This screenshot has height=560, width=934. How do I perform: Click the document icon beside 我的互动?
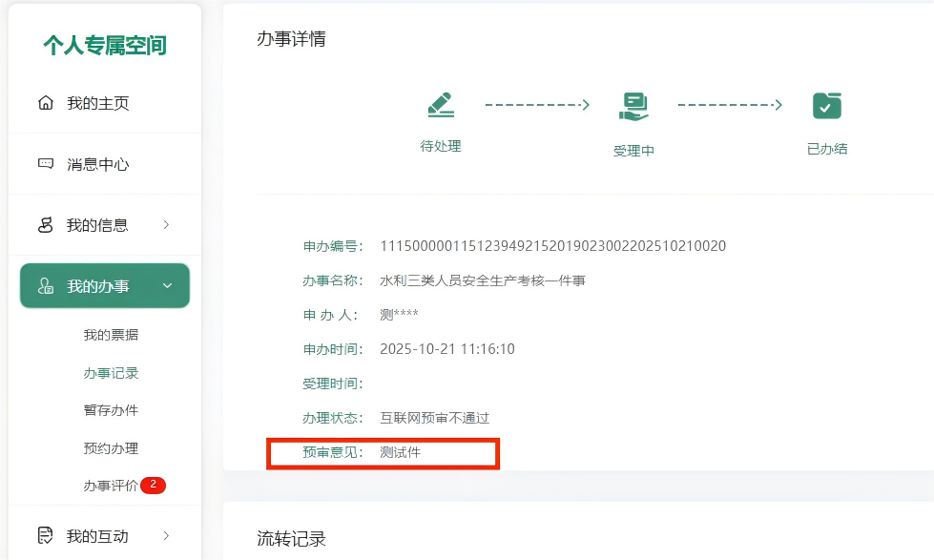[x=45, y=536]
